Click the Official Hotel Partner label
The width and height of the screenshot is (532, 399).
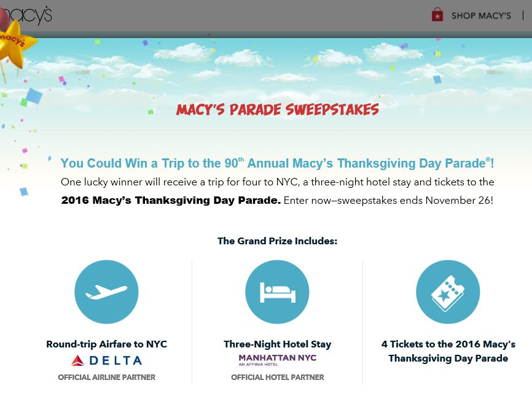pos(277,378)
